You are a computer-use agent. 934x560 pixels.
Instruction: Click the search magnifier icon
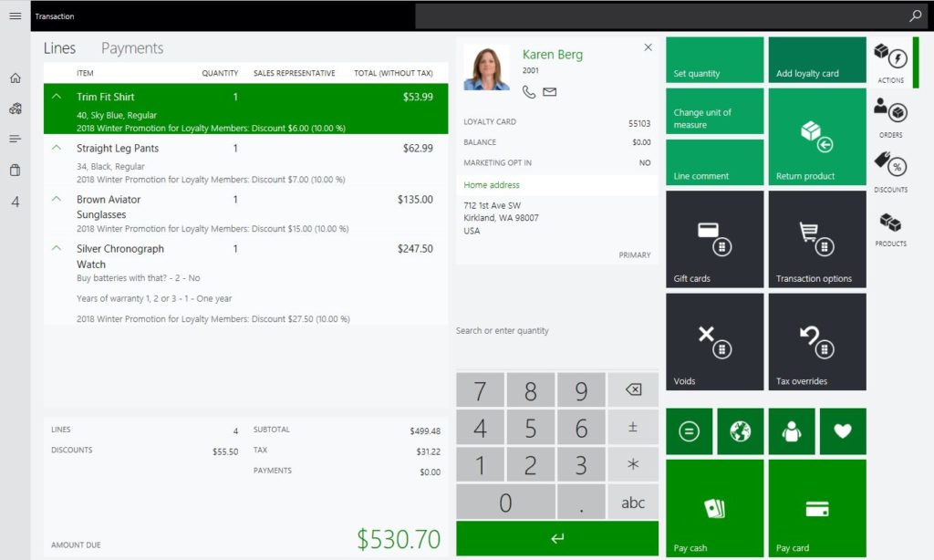click(x=915, y=16)
